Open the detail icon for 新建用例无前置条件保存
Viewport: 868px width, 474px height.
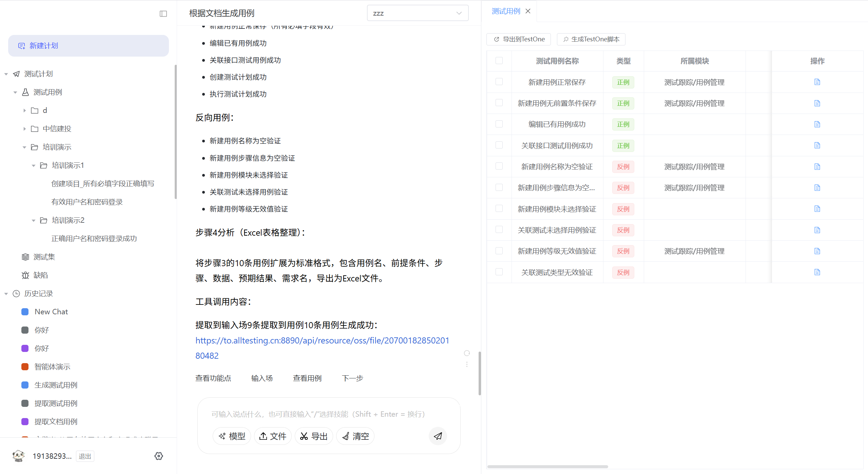pos(817,103)
